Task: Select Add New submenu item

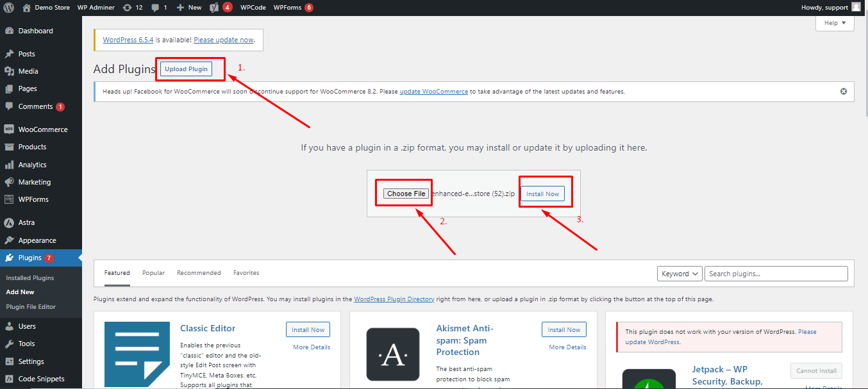Action: pyautogui.click(x=20, y=292)
